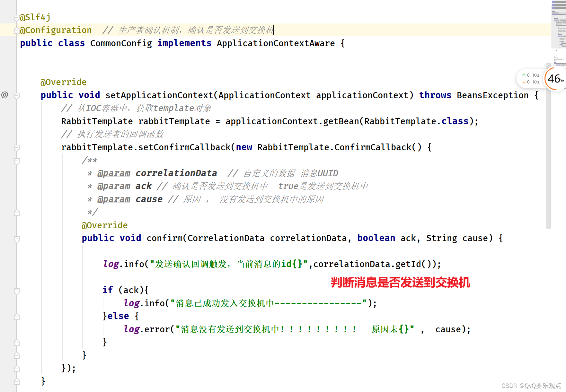
Task: Click the comment 执行发送者的回调函数
Action: click(x=113, y=134)
